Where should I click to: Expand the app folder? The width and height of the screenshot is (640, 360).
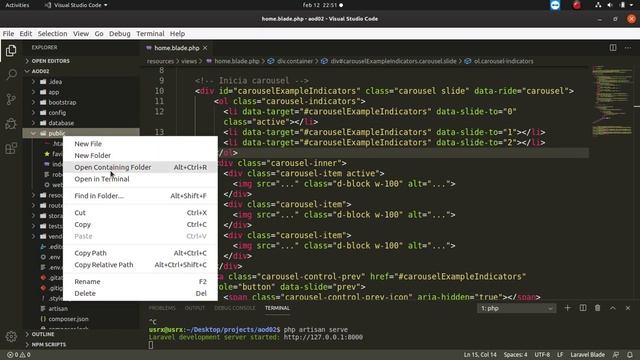point(54,92)
